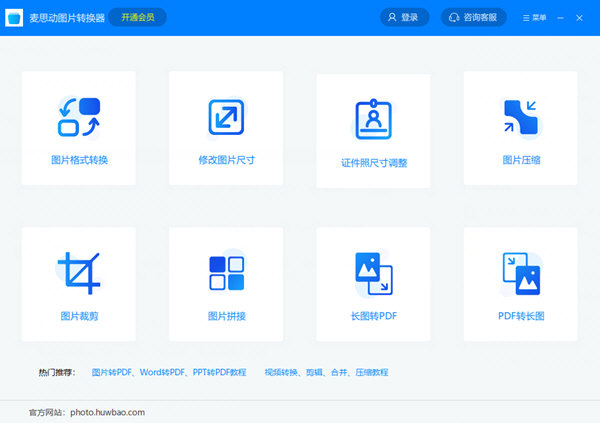Click the 登录 login button
Viewport: 600px width, 423px height.
click(404, 17)
